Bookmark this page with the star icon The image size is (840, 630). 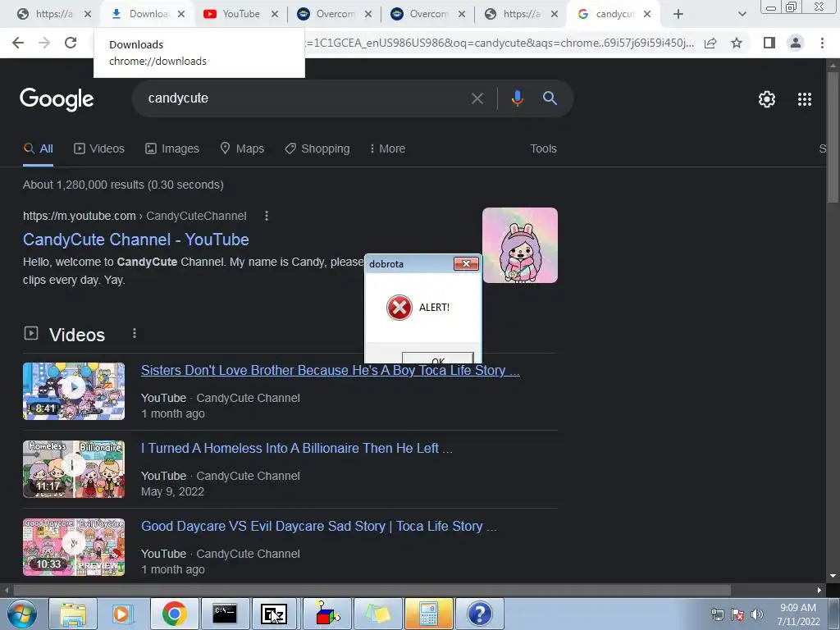point(737,43)
